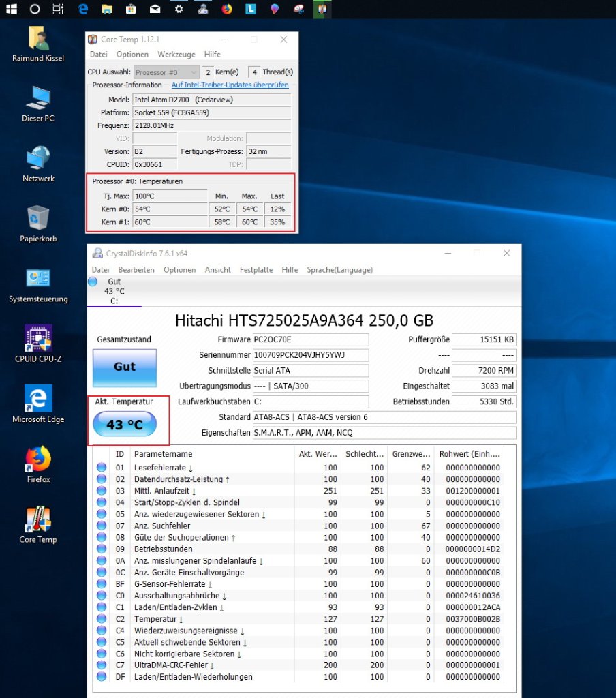Image resolution: width=616 pixels, height=698 pixels.
Task: Open Optionen menu in CrystalDiskInfo
Action: pos(179,270)
